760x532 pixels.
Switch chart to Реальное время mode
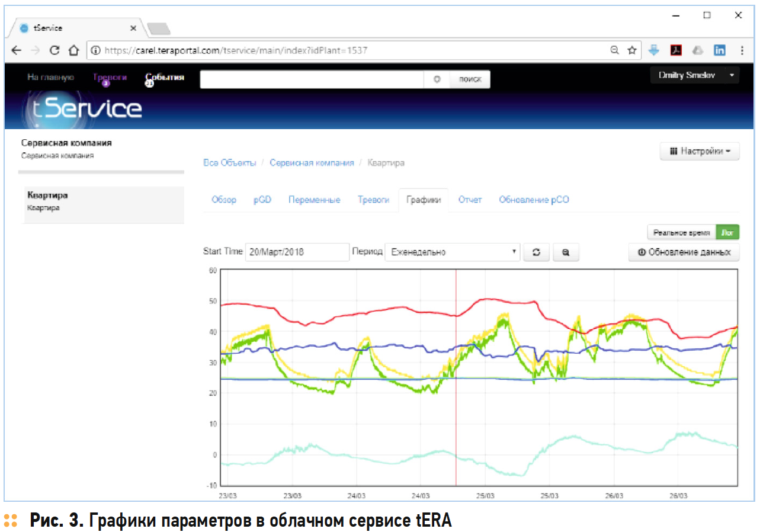(682, 233)
